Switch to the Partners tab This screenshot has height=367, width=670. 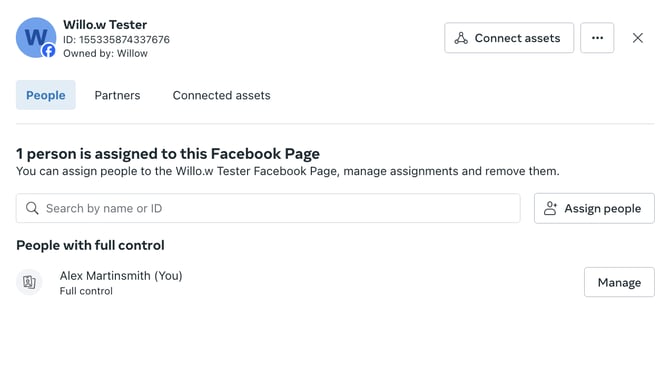click(117, 95)
